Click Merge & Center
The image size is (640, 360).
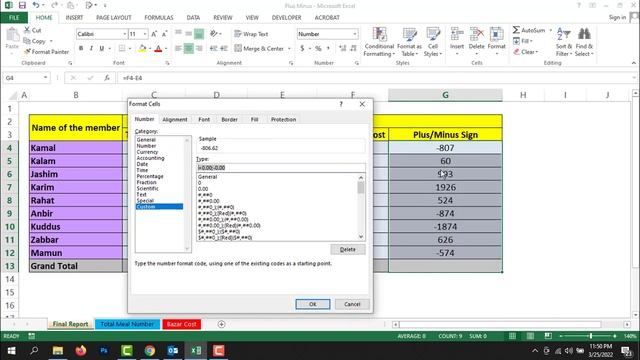point(259,49)
